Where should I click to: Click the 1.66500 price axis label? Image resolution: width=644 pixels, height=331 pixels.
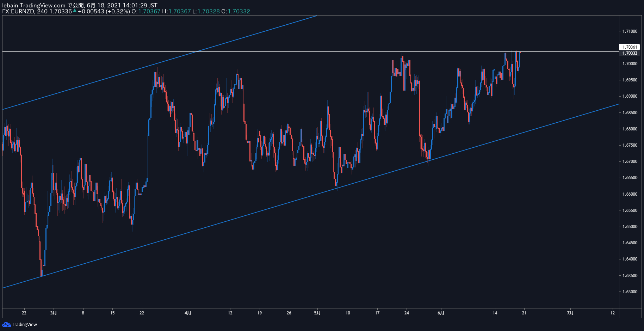(x=630, y=178)
